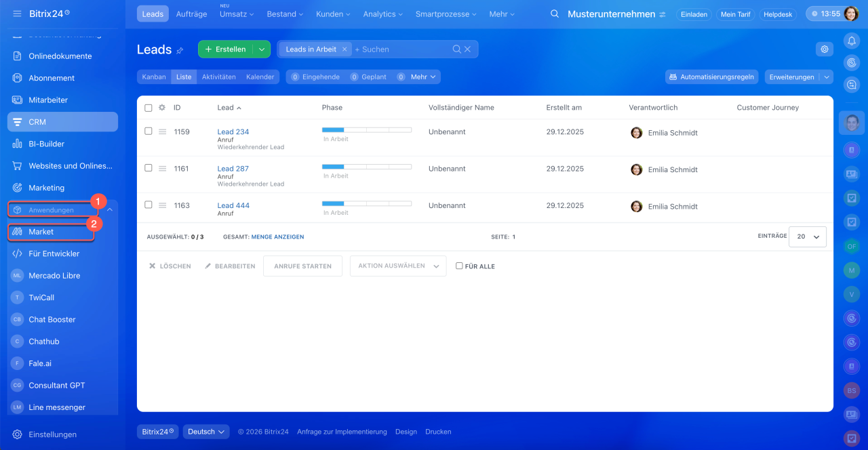Screen dimensions: 868x450
Task: Open the hamburger menu beside Bitrix24 logo
Action: click(17, 14)
